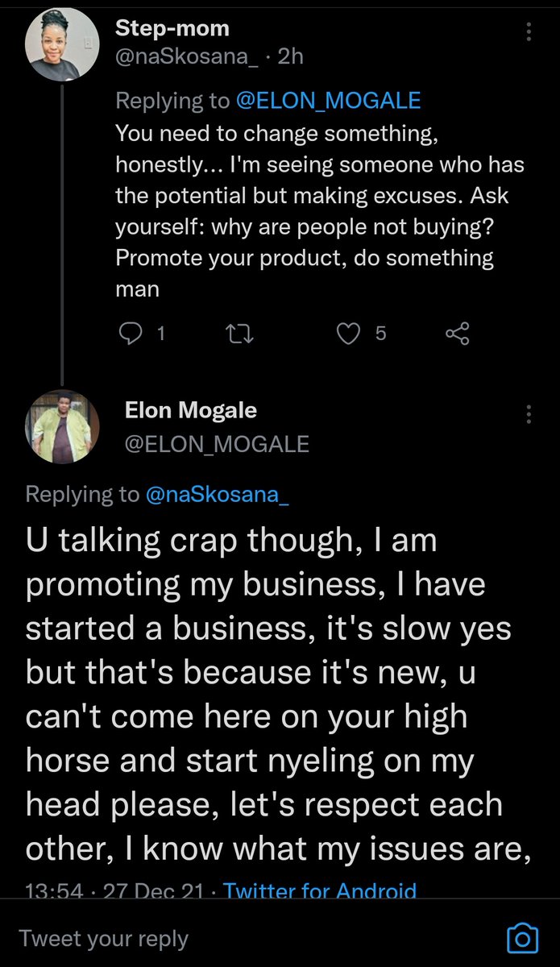Tap the @ELON_MOGALE mention link
This screenshot has height=967, width=560.
pyautogui.click(x=328, y=101)
